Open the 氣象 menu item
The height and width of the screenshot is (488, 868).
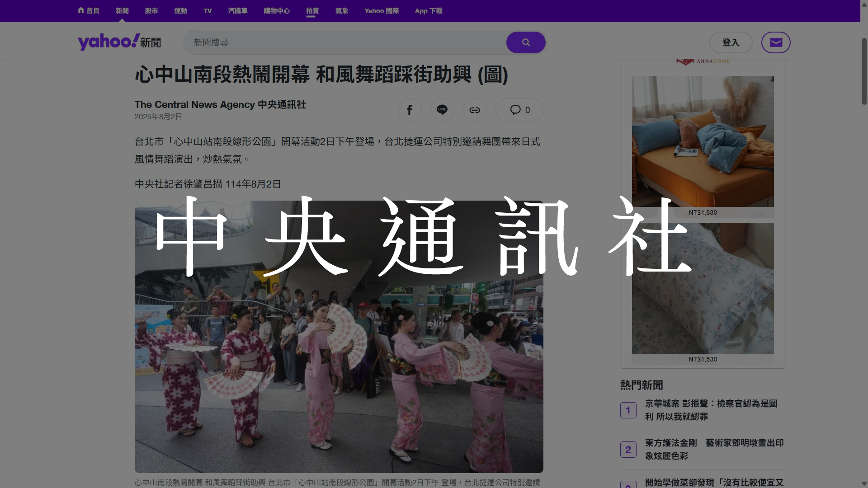click(x=341, y=11)
